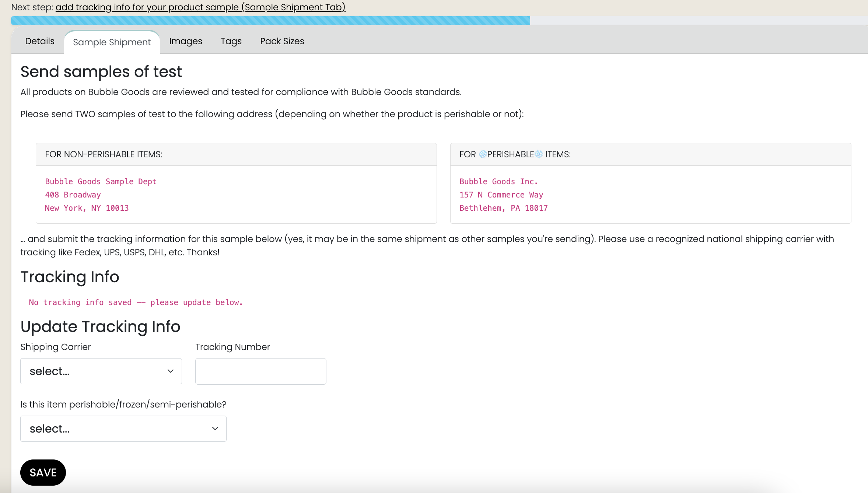Select the Sample Shipment tab
868x493 pixels.
[x=112, y=42]
